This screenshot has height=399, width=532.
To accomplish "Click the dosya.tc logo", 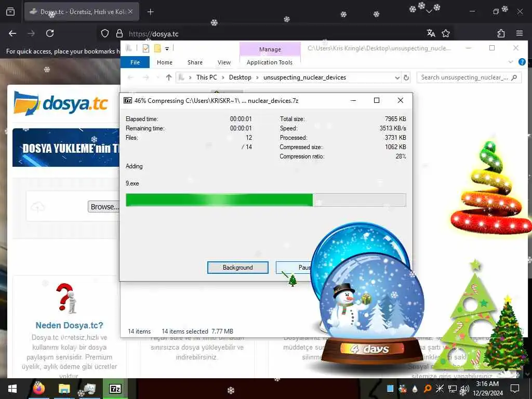I will 61,103.
